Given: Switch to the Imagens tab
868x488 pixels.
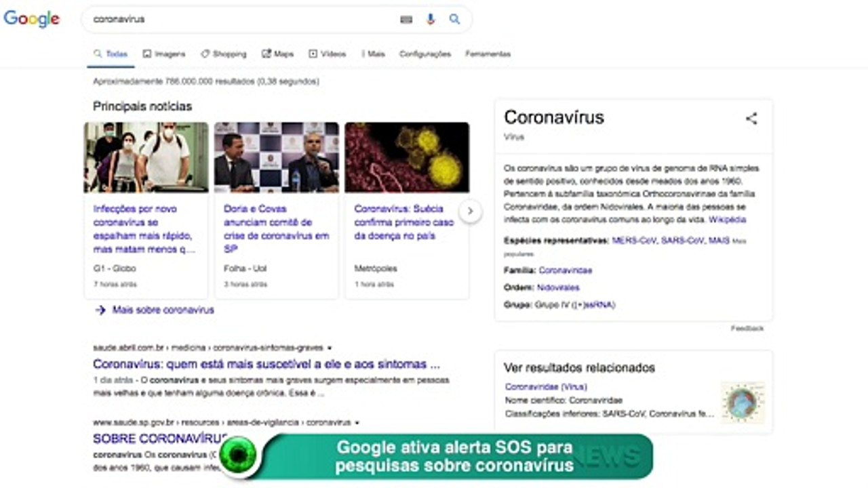Looking at the screenshot, I should pyautogui.click(x=163, y=54).
